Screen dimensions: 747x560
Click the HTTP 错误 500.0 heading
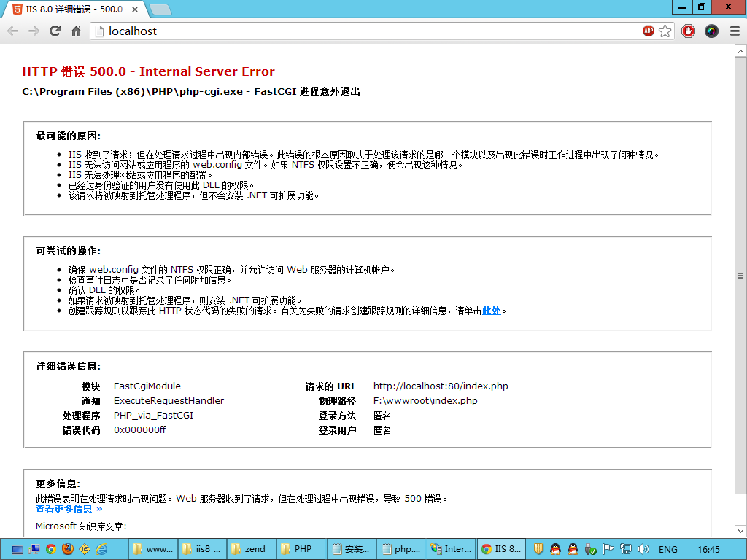(148, 71)
